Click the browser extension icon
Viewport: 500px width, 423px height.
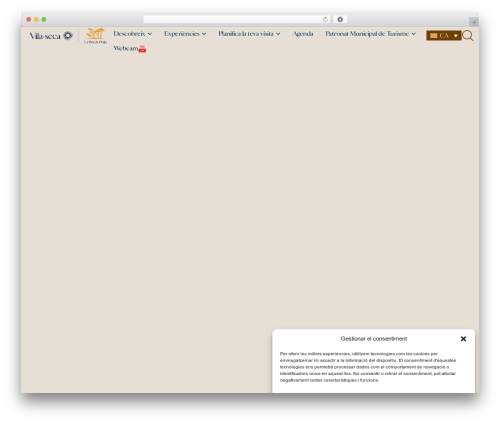[x=340, y=20]
